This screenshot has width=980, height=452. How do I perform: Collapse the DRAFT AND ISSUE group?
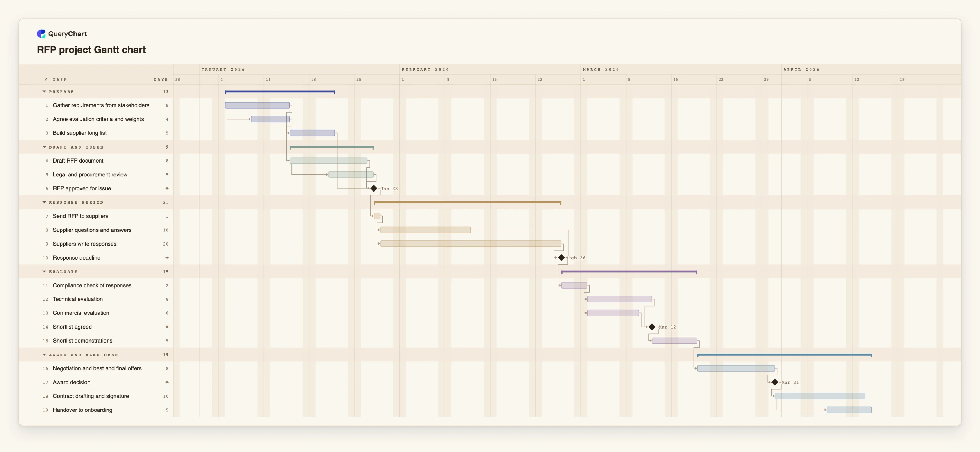pos(44,147)
